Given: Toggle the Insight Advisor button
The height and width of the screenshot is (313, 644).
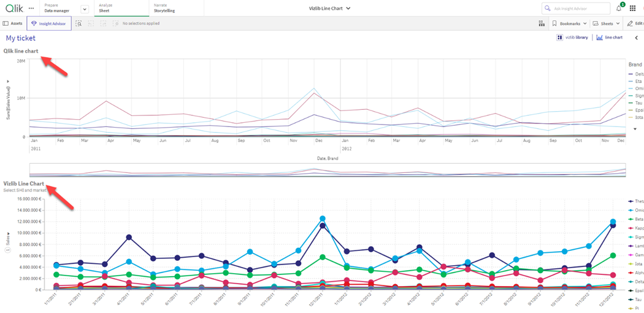Looking at the screenshot, I should click(x=49, y=23).
